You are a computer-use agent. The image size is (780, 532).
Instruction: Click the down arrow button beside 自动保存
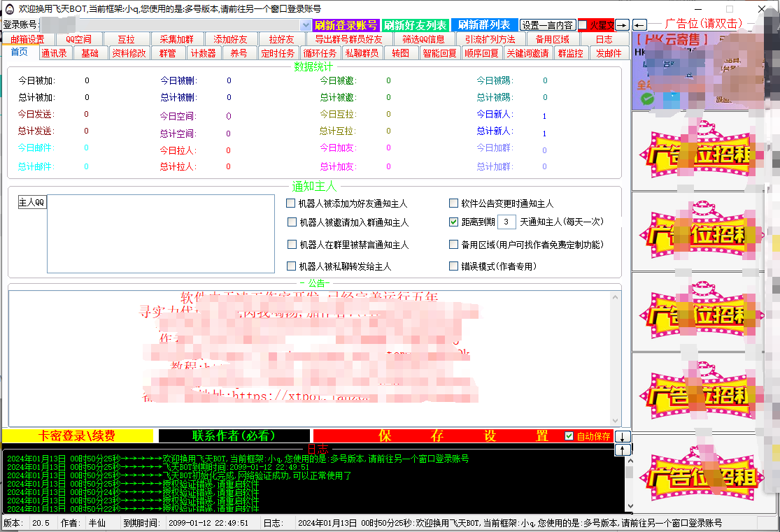point(623,436)
